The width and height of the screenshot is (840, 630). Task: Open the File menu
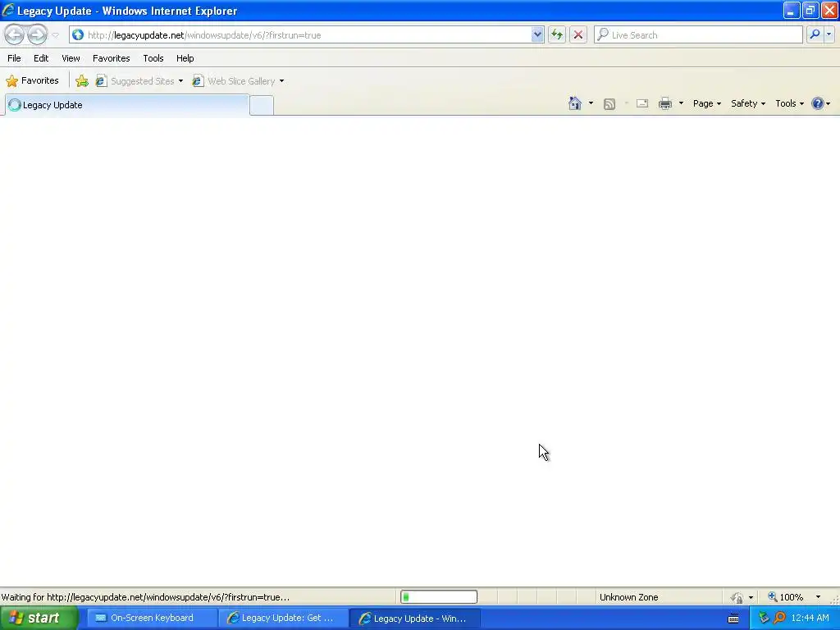[14, 58]
